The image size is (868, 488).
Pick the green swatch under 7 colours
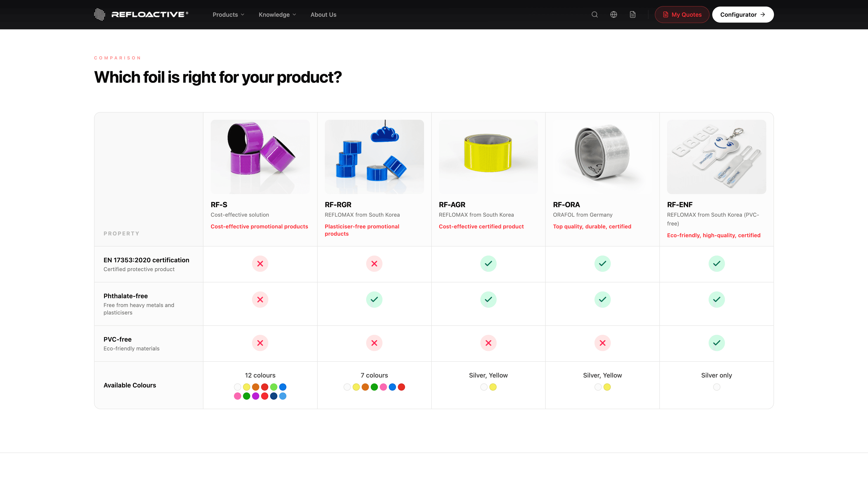374,387
